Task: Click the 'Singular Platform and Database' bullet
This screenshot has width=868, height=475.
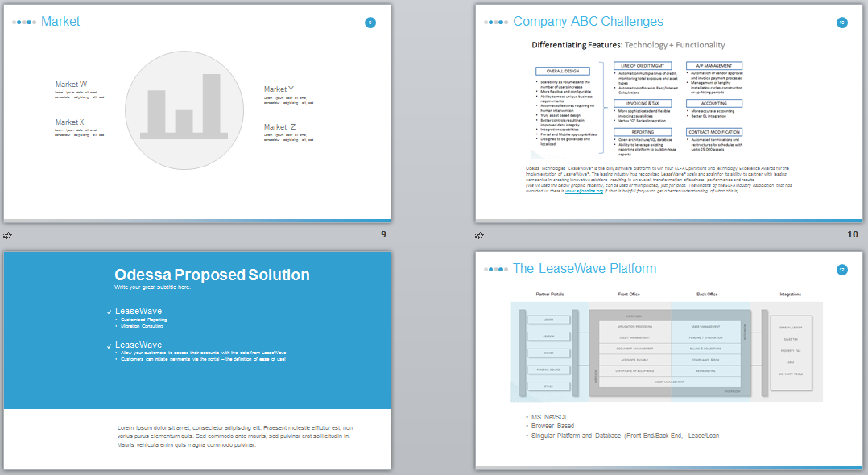Action: 625,436
